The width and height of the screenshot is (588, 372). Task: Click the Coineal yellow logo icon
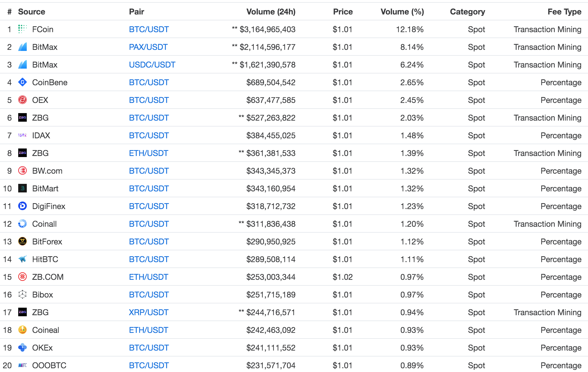pos(22,330)
